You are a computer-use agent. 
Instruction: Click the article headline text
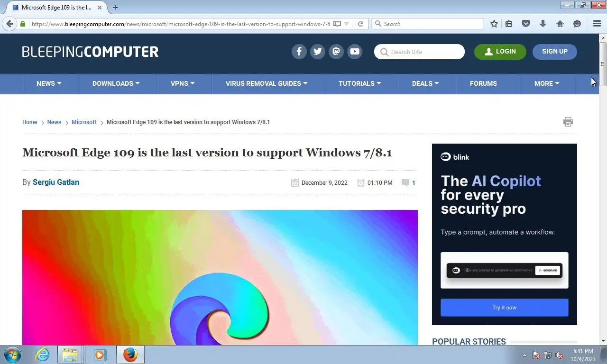click(x=207, y=152)
